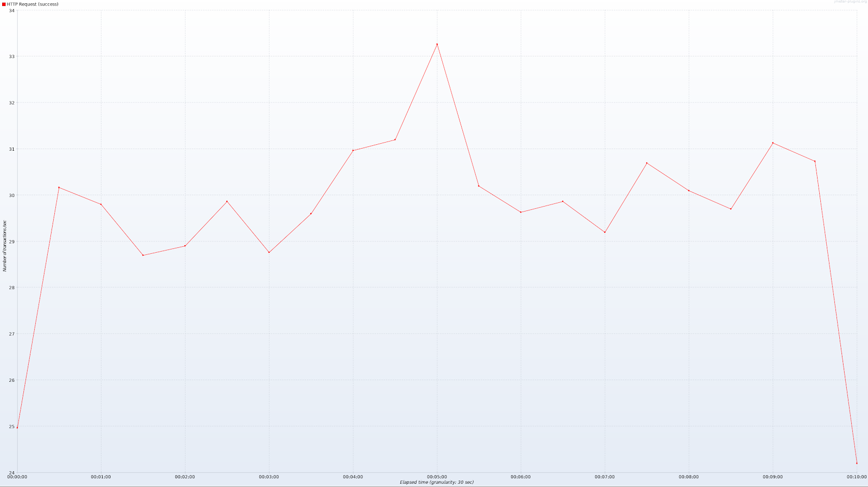Select the first data point at 00:00:00

pyautogui.click(x=17, y=427)
